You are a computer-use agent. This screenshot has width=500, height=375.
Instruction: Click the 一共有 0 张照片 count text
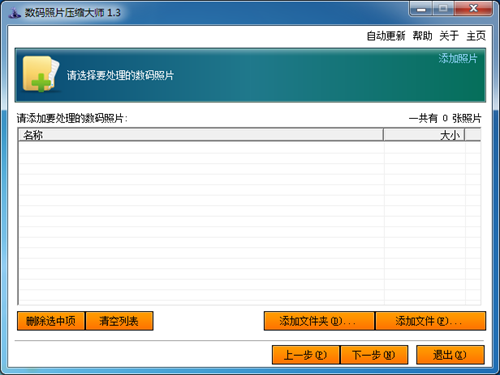(x=445, y=118)
